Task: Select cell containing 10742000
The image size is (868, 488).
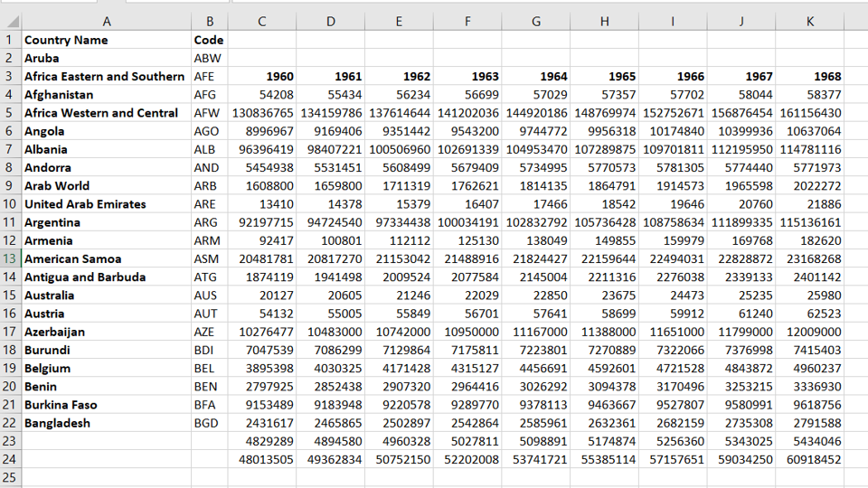Action: pos(399,332)
